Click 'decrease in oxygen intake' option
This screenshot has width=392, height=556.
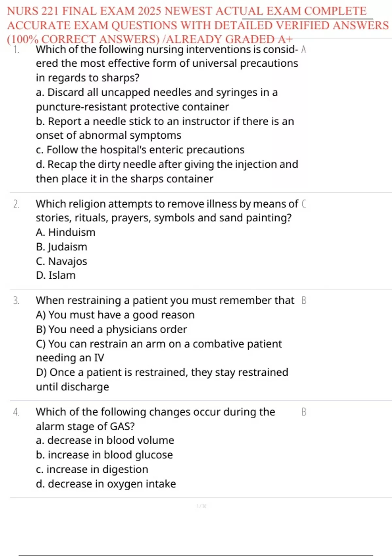106,484
